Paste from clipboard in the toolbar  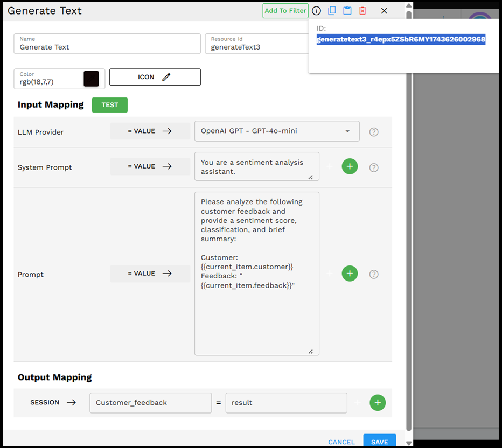[x=346, y=10]
